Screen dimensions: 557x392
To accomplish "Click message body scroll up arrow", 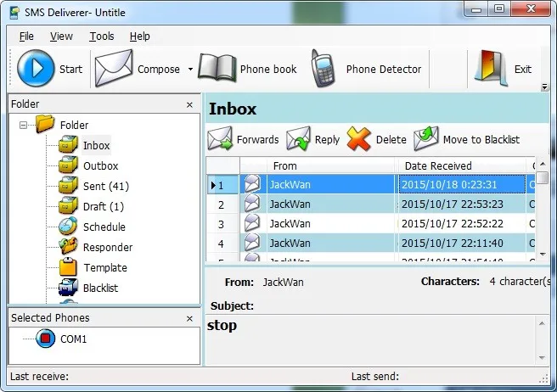I will click(x=542, y=323).
